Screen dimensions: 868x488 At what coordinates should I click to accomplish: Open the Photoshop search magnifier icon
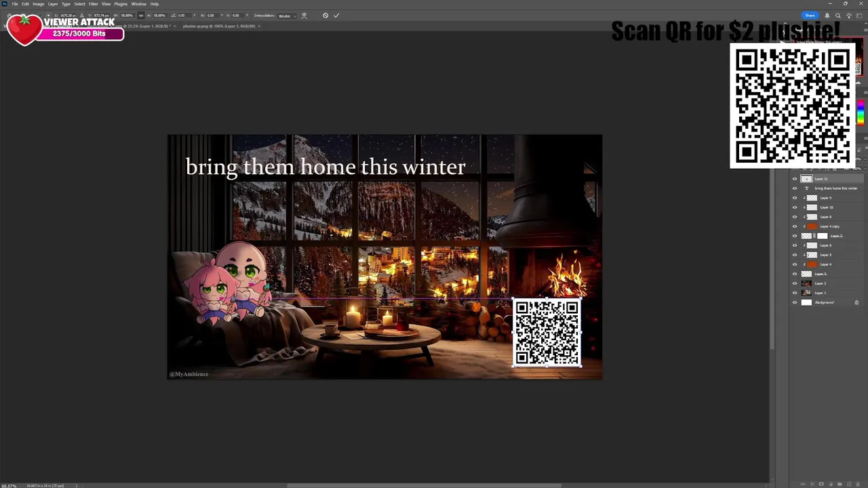click(x=838, y=16)
